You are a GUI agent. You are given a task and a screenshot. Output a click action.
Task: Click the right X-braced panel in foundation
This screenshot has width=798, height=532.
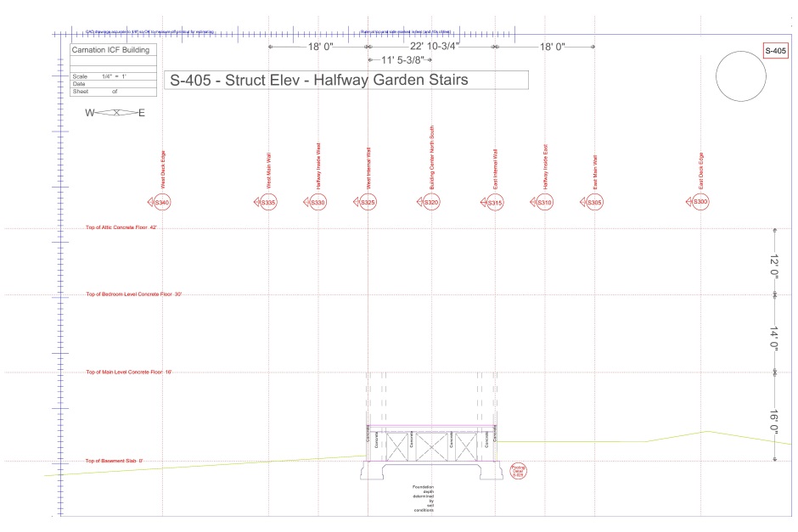coord(466,446)
